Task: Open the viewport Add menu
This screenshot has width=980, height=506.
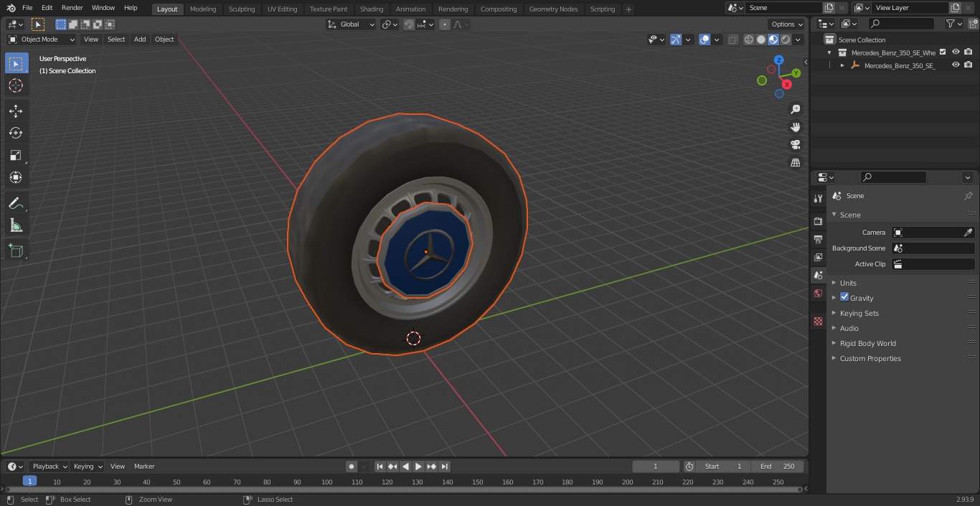Action: (140, 39)
